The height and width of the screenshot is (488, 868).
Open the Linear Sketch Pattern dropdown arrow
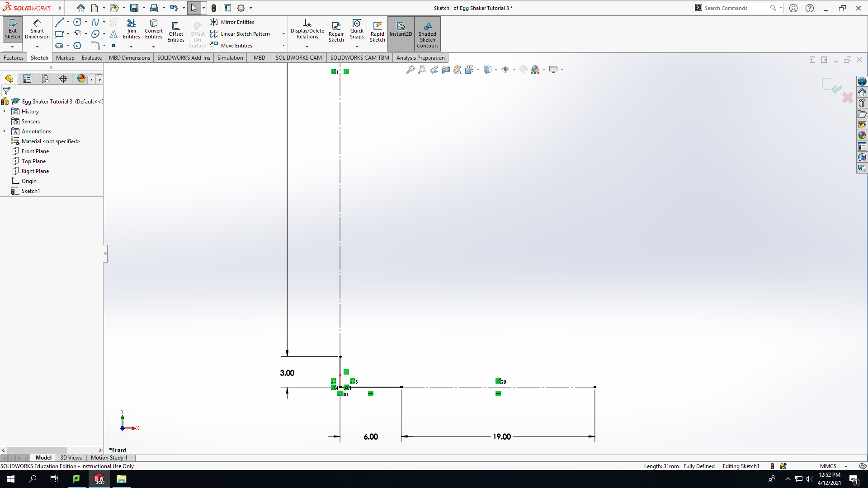[x=283, y=34]
